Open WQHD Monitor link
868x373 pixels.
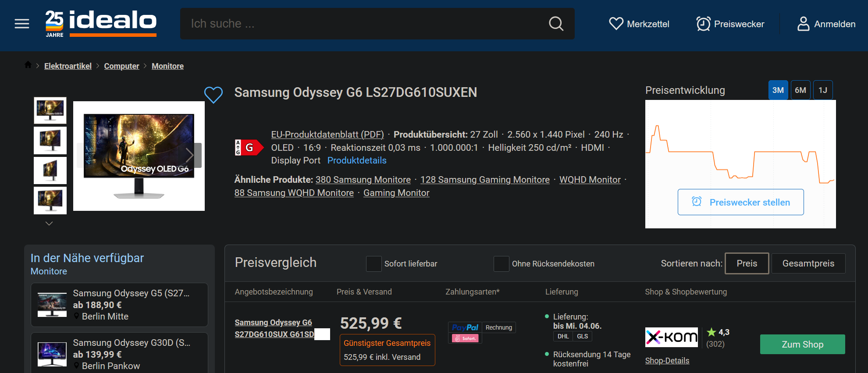[x=590, y=180]
